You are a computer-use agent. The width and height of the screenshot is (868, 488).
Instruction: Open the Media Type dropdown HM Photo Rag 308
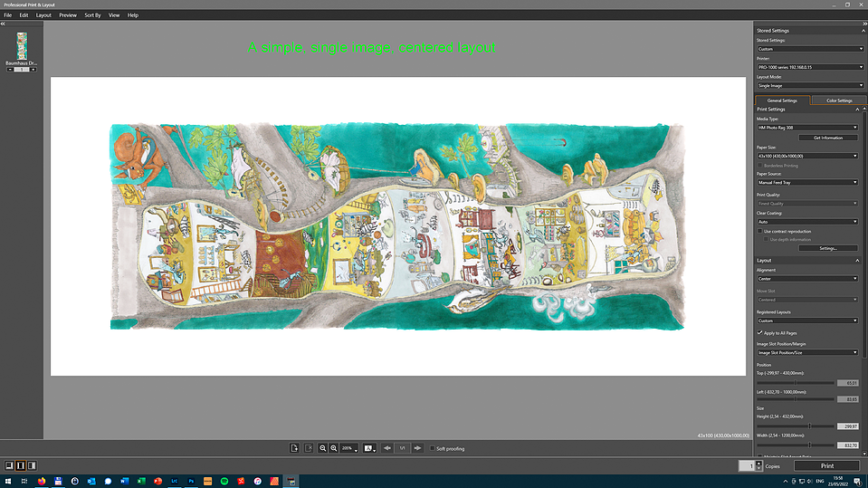point(807,128)
